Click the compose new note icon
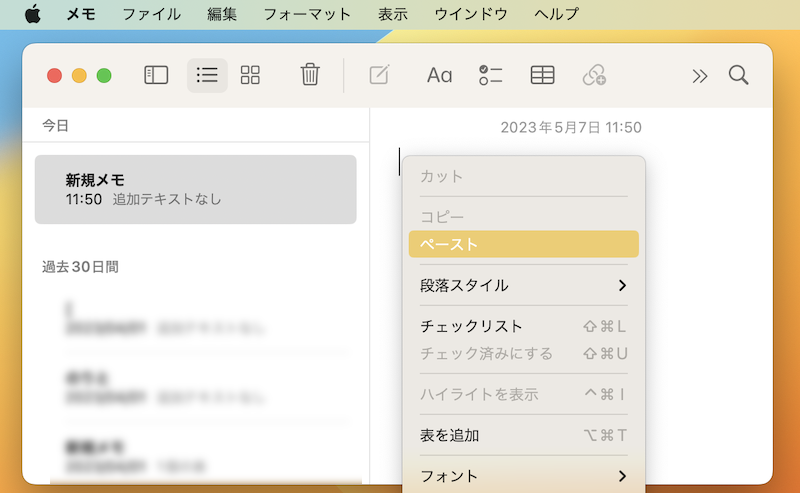 click(x=379, y=75)
